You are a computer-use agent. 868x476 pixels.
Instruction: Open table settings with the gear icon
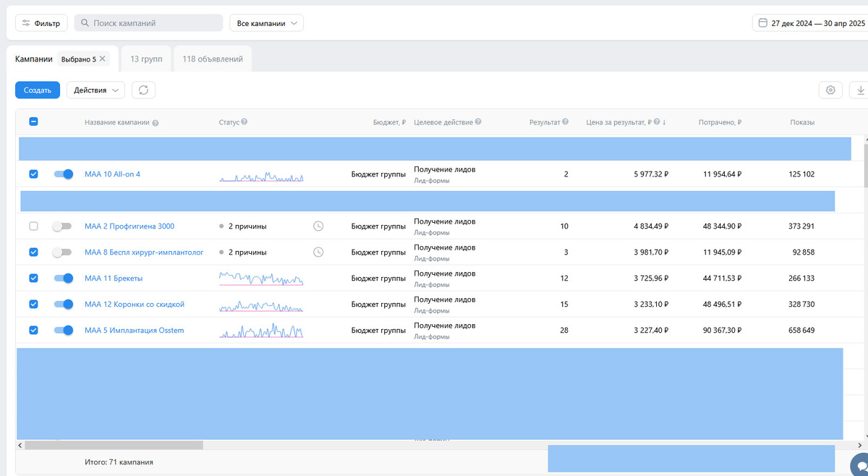(830, 90)
